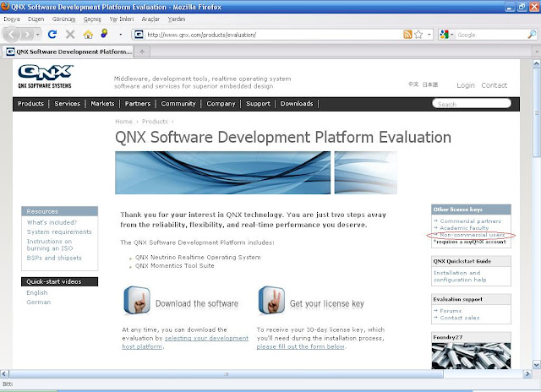Open the list all tabs dropdown
Image resolution: width=541 pixels, height=392 pixels.
537,52
